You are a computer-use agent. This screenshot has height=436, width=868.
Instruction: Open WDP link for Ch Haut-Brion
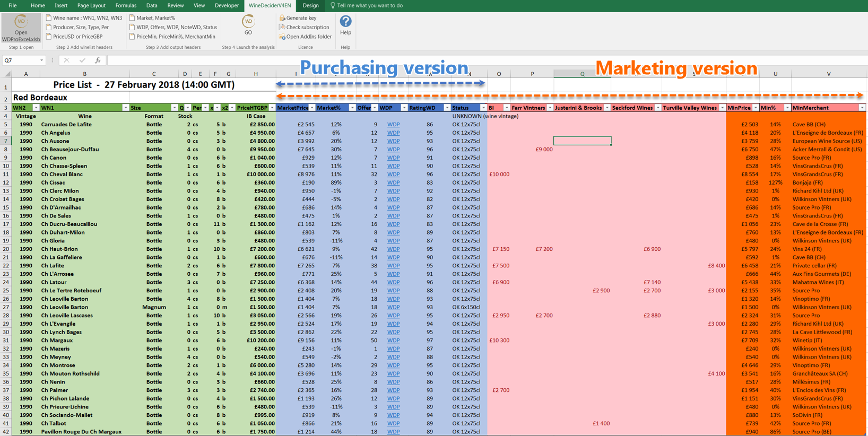pos(393,249)
